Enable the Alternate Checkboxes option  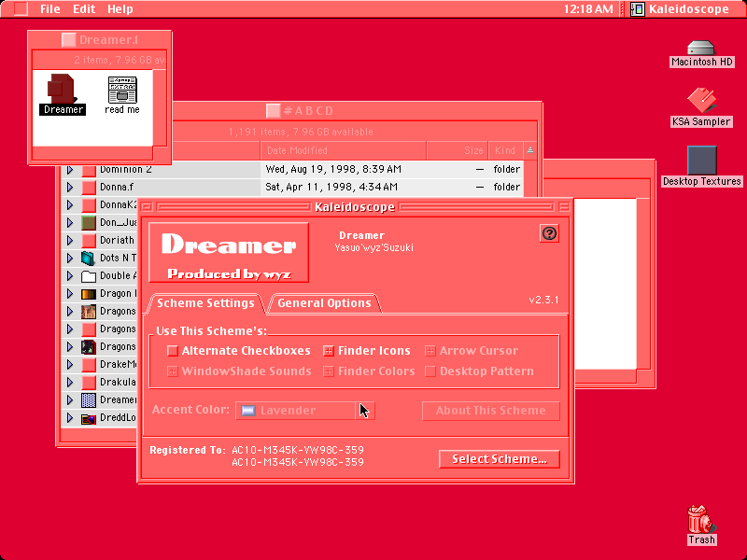click(x=173, y=351)
